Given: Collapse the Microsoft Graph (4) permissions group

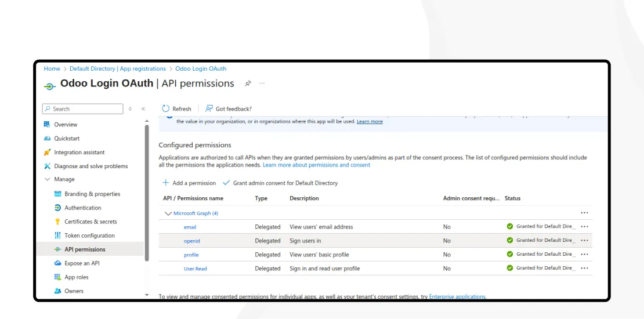Looking at the screenshot, I should click(x=168, y=213).
